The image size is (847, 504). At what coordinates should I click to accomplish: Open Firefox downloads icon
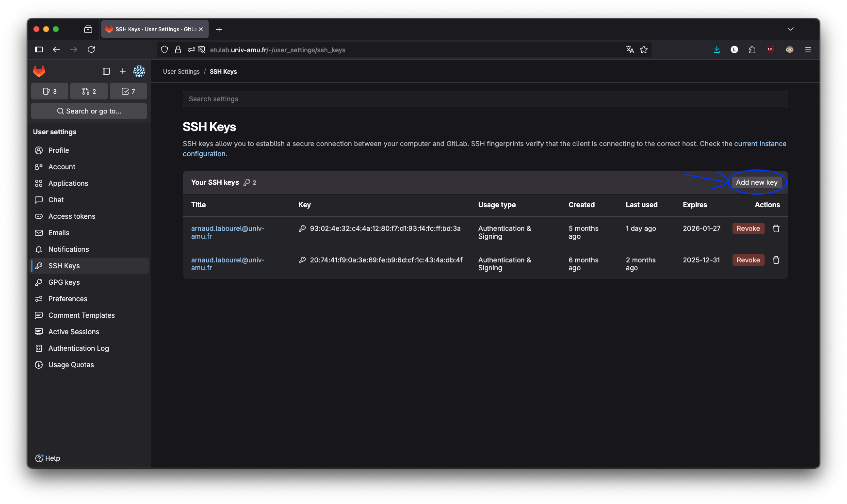pos(717,49)
